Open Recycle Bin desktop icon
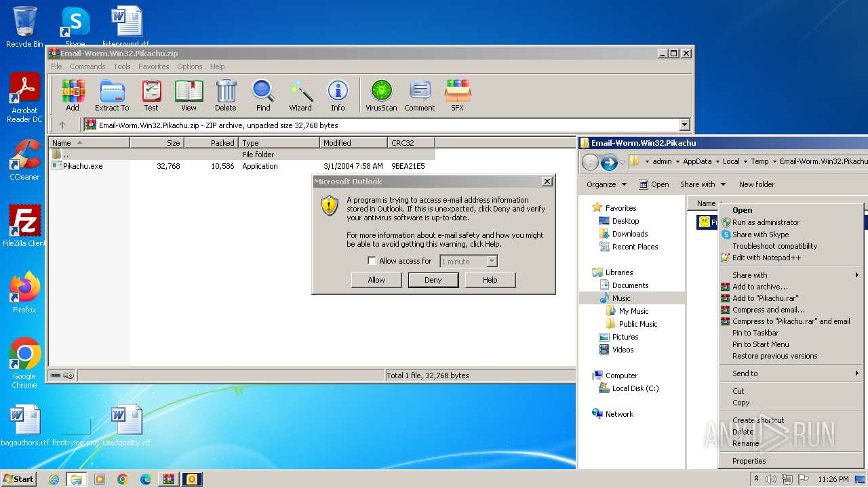Image resolution: width=868 pixels, height=488 pixels. tap(24, 27)
